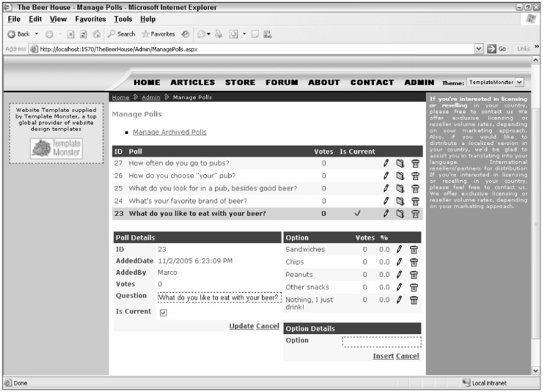Open the Manage Archived Polls link

point(169,132)
